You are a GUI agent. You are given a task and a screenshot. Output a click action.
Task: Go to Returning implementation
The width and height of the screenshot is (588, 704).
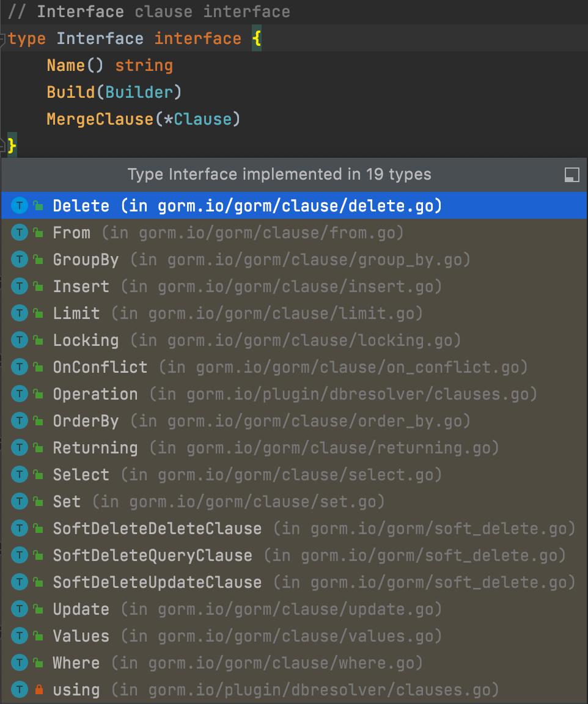click(x=95, y=448)
